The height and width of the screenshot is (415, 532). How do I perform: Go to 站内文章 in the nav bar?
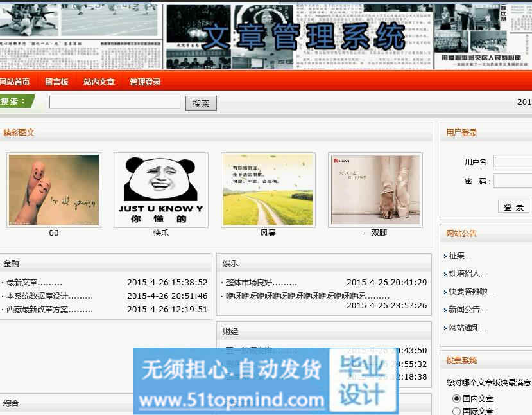point(99,82)
